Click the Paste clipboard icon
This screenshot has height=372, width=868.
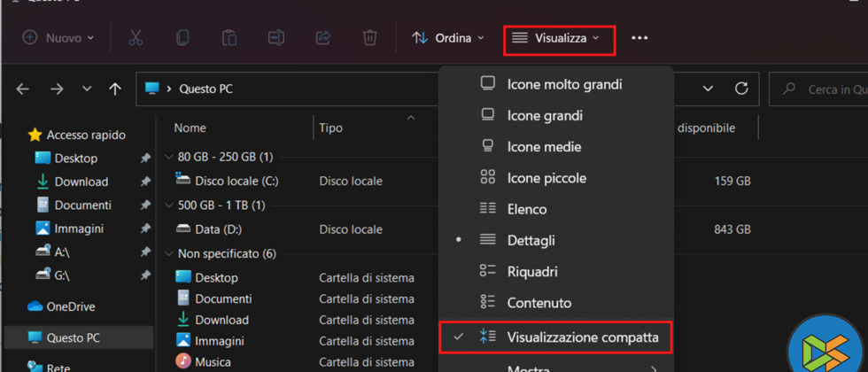click(x=229, y=38)
